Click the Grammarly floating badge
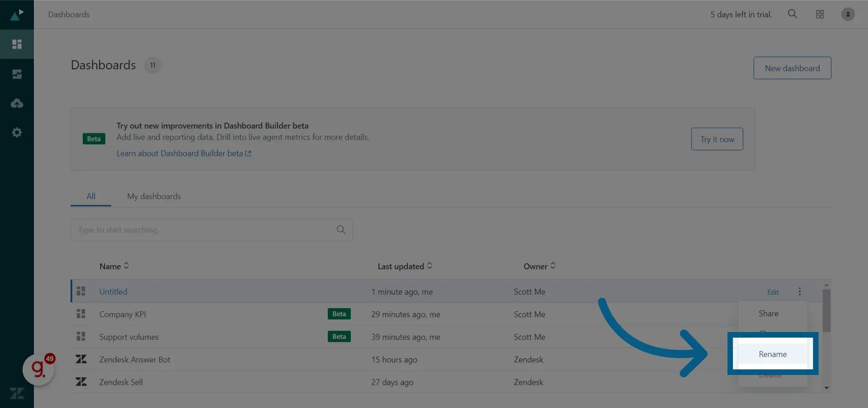Image resolution: width=868 pixels, height=408 pixels. point(39,370)
